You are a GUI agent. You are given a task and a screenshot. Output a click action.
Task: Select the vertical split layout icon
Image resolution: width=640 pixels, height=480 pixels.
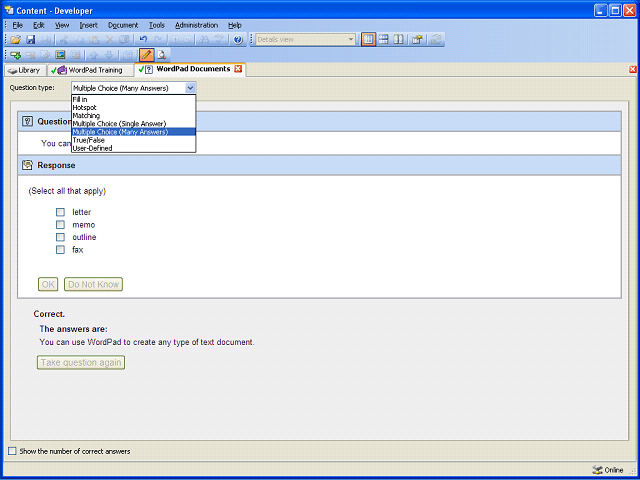398,40
